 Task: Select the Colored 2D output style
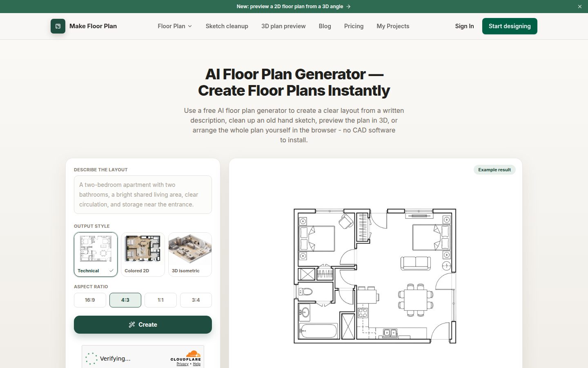pyautogui.click(x=143, y=254)
